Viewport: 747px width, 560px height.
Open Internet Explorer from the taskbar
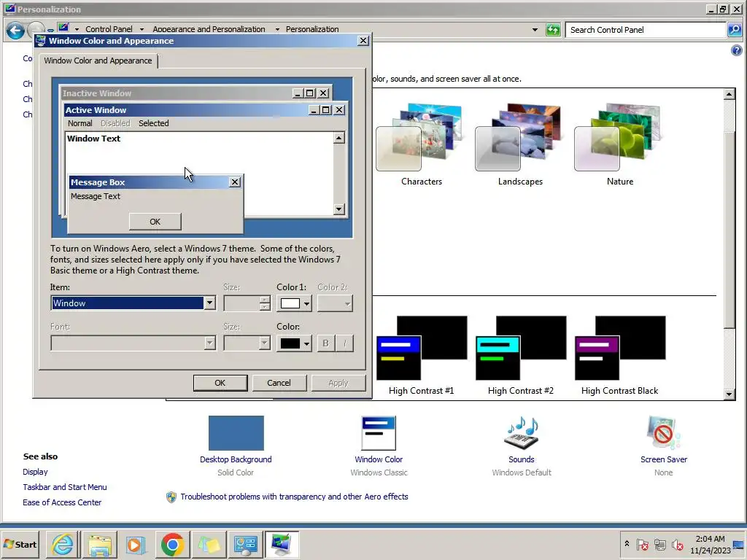63,544
